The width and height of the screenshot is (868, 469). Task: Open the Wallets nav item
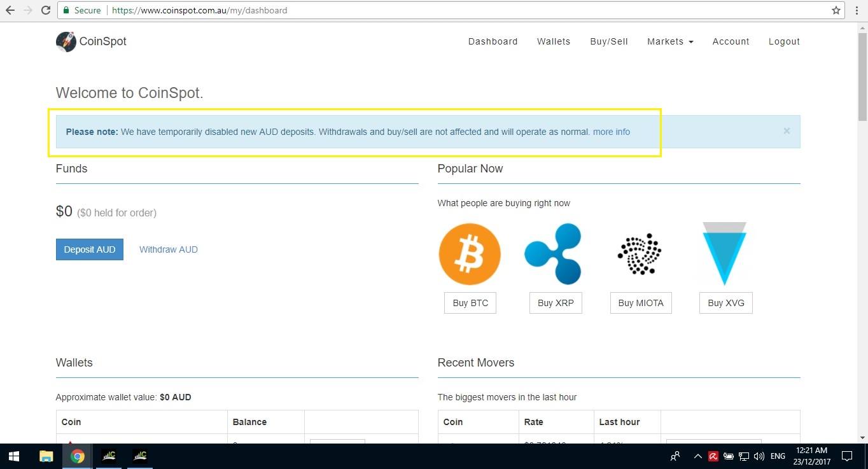(x=554, y=41)
